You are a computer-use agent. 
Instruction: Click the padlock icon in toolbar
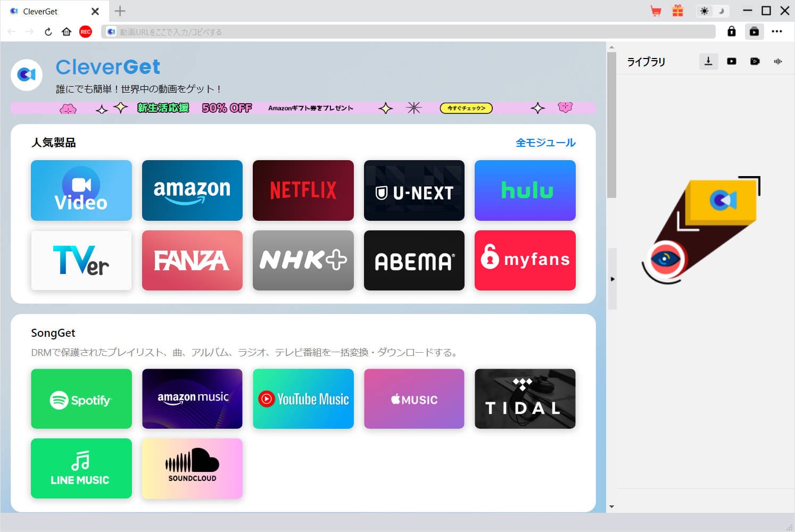tap(732, 31)
